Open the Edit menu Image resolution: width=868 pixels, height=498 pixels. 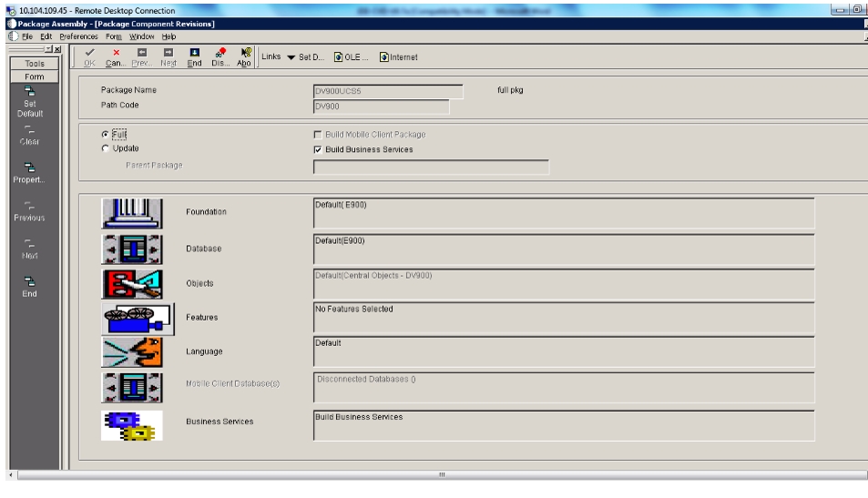tap(46, 36)
